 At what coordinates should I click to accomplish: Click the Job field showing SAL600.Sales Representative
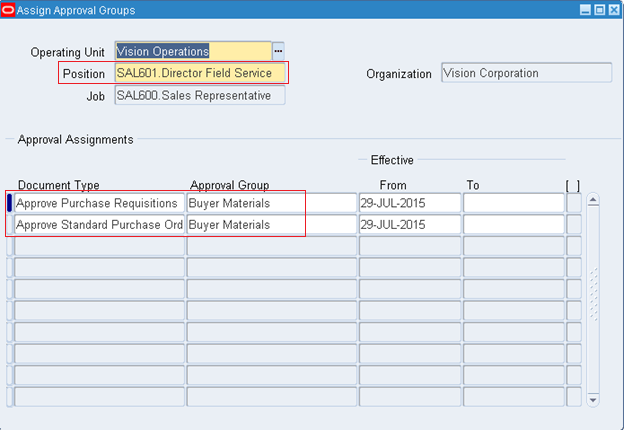(x=199, y=95)
